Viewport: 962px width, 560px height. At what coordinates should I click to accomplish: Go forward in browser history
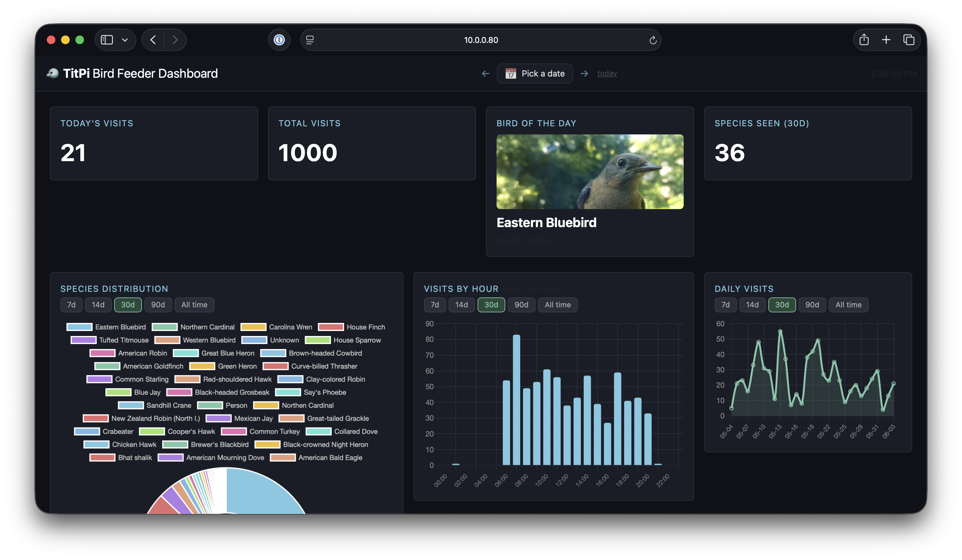(175, 40)
